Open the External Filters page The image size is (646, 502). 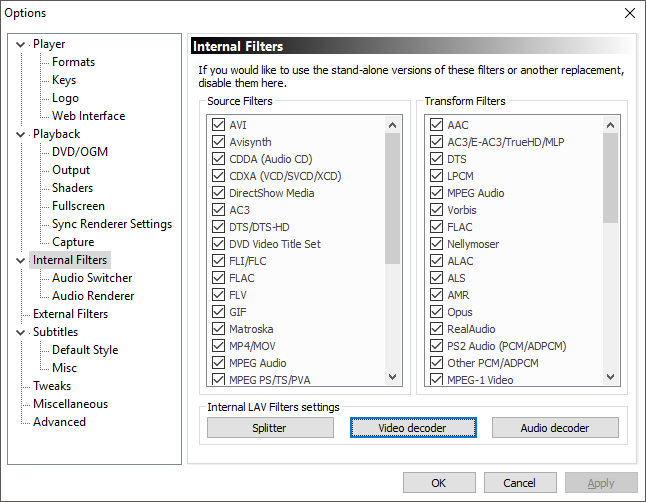click(70, 314)
